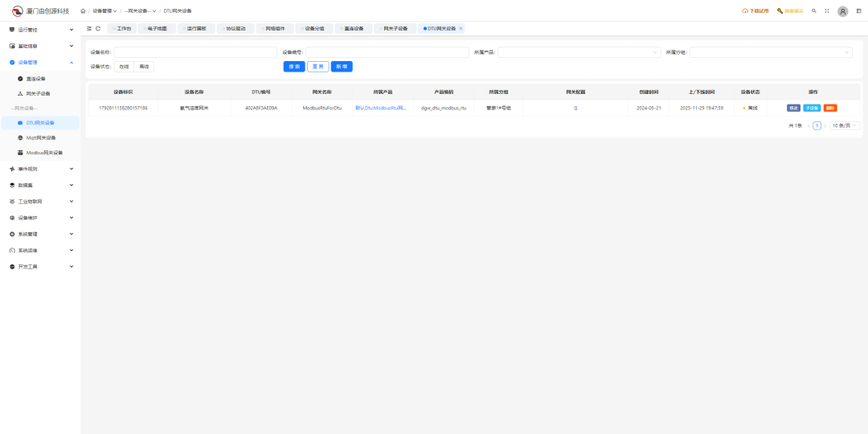Click the 设备名称 input field
868x434 pixels.
194,52
